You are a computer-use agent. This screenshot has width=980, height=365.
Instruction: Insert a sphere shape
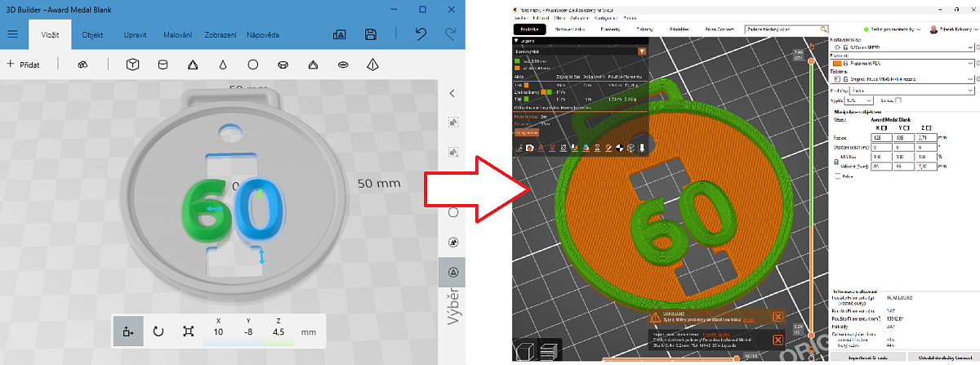(253, 64)
